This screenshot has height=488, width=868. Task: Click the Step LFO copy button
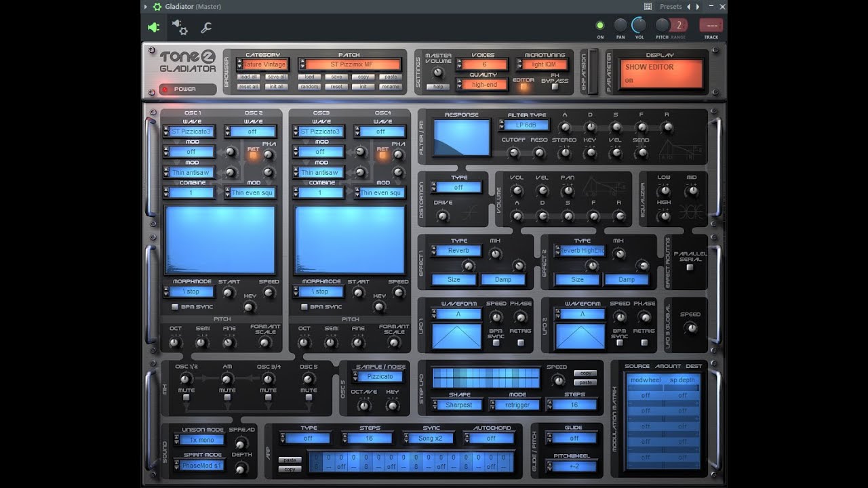pyautogui.click(x=585, y=373)
